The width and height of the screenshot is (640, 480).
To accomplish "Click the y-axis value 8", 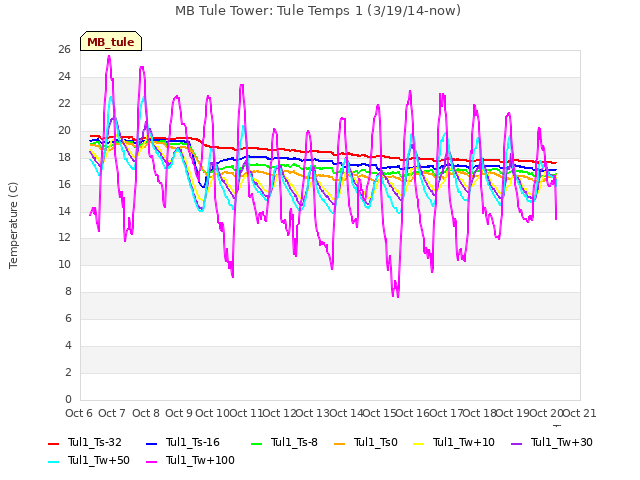I will [68, 291].
